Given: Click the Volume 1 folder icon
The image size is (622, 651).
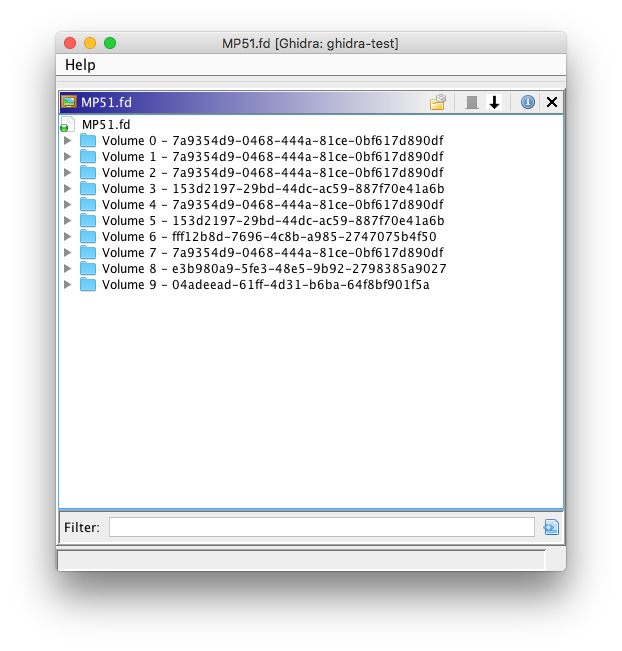Looking at the screenshot, I should (88, 157).
